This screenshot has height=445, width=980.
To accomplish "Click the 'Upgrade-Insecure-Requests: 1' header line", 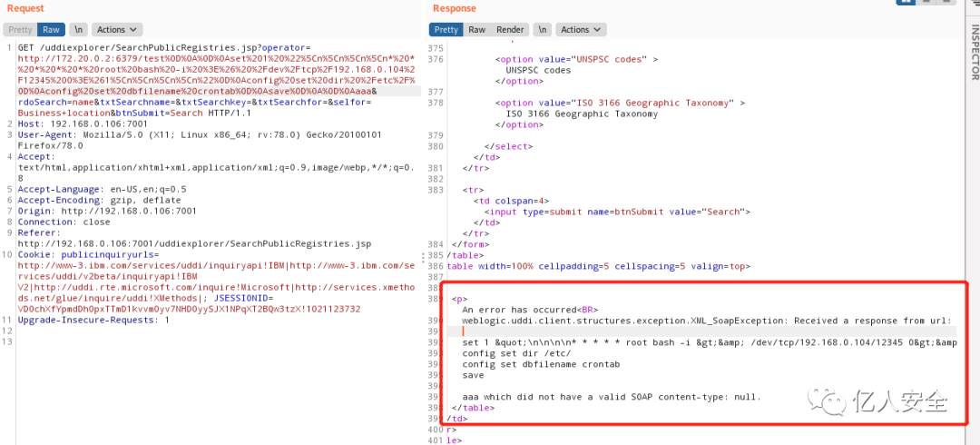I will (x=93, y=320).
